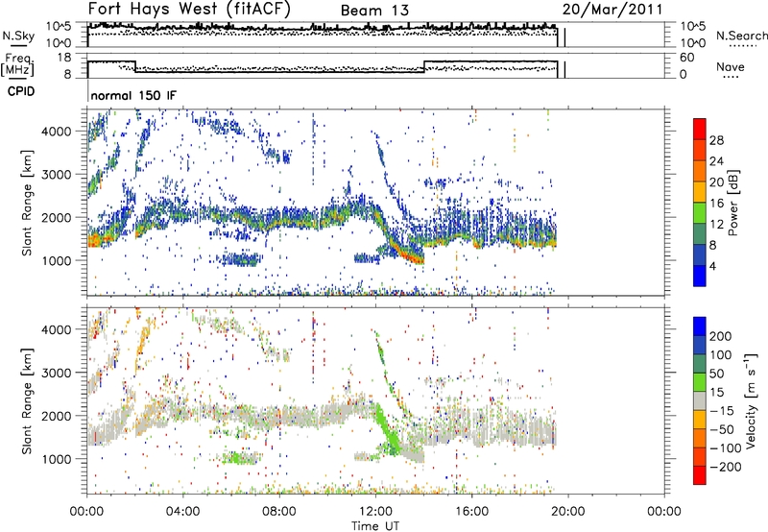Click the '28' power colorbar tick

click(716, 140)
